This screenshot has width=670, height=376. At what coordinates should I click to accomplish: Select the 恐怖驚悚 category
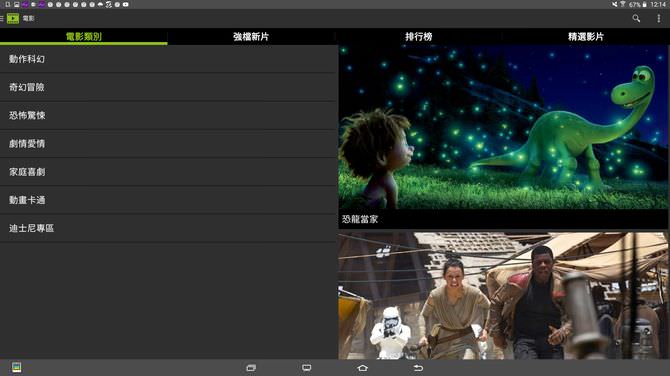[169, 115]
